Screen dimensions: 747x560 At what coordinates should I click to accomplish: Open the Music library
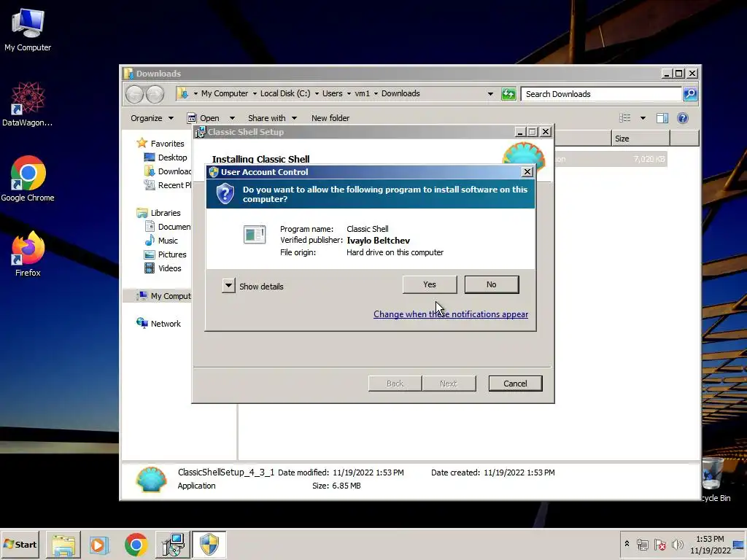click(x=161, y=241)
